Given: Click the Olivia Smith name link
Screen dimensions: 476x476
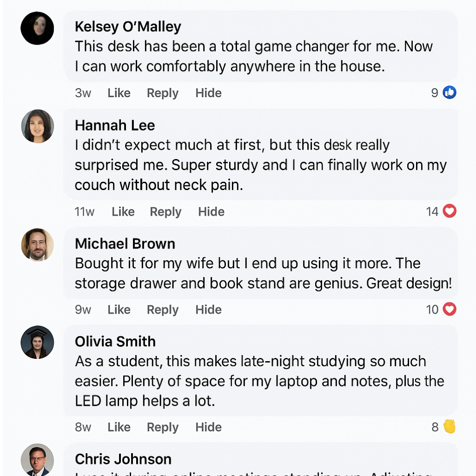Looking at the screenshot, I should click(x=115, y=341).
